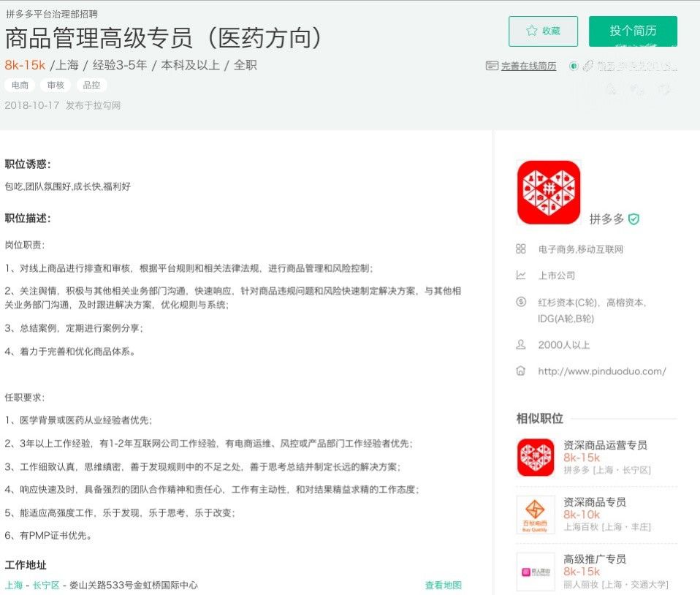
Task: Click the person icon next to 2000人以上
Action: click(520, 344)
